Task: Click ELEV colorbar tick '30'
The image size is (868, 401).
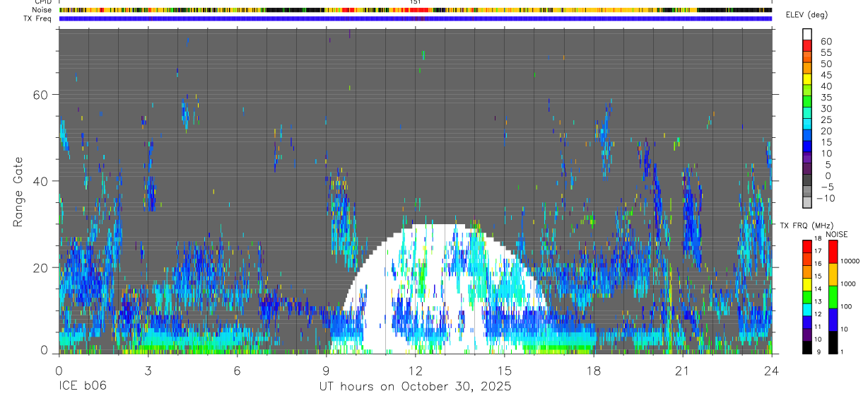Action: (x=826, y=109)
